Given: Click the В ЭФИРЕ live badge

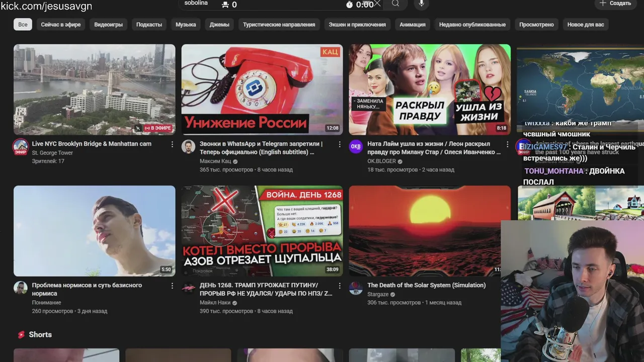Looking at the screenshot, I should (x=158, y=128).
